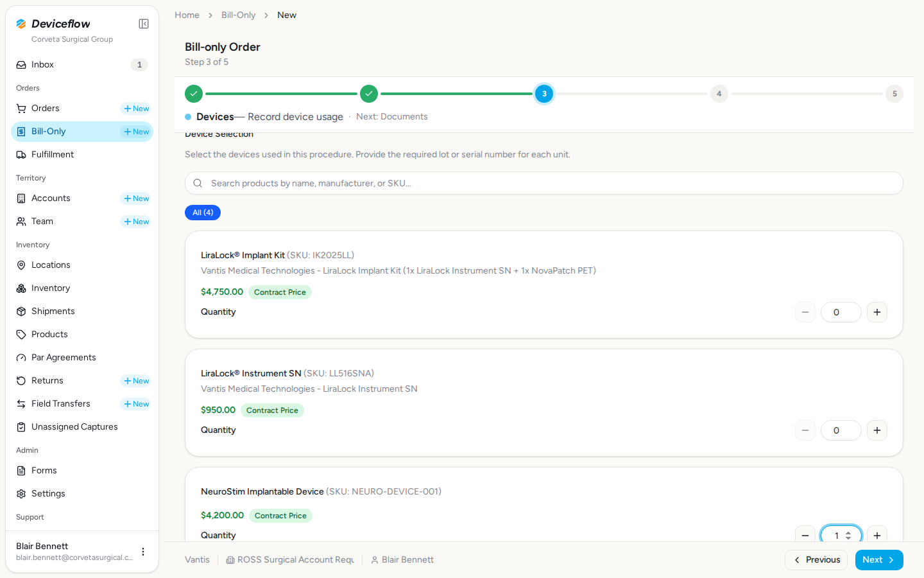Add new team member via Team New
924x578 pixels.
point(136,222)
